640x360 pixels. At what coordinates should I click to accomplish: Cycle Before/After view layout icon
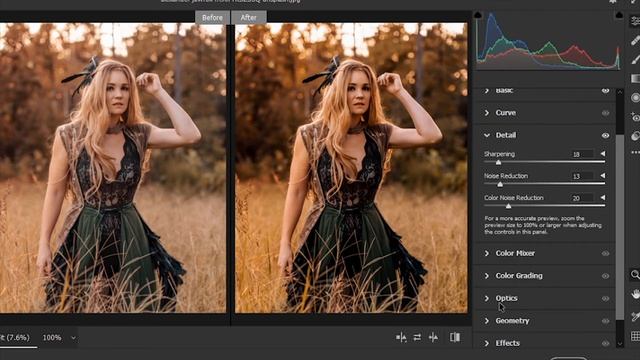pyautogui.click(x=455, y=337)
